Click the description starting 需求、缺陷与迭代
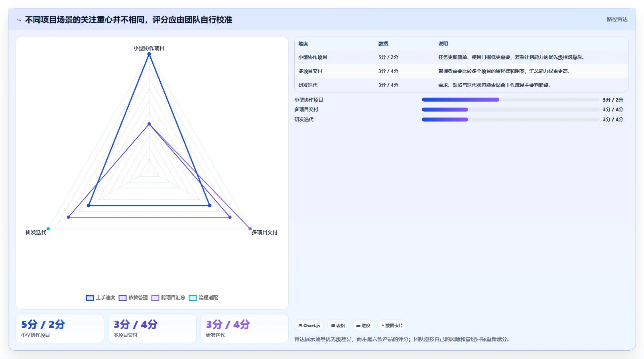 (494, 85)
